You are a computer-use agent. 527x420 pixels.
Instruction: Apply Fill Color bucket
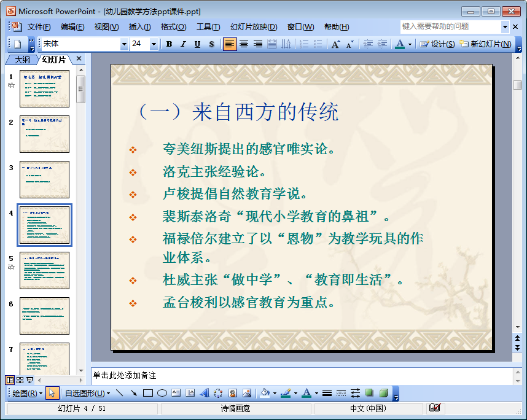[265, 393]
